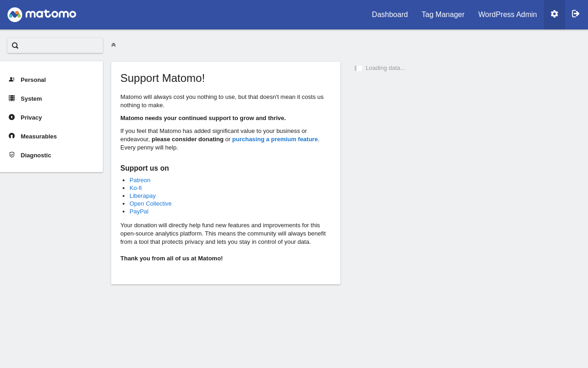Click the Matomo logo icon
This screenshot has height=368, width=588.
click(x=15, y=15)
